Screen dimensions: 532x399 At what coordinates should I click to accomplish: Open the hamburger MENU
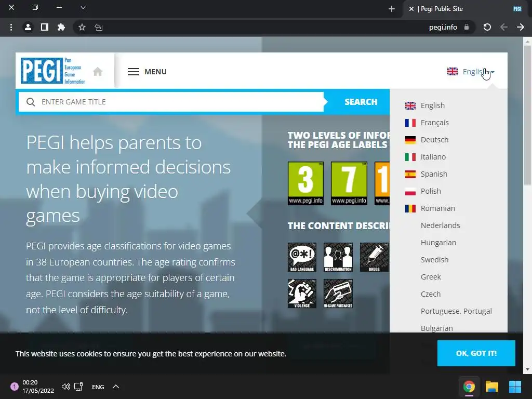point(147,72)
